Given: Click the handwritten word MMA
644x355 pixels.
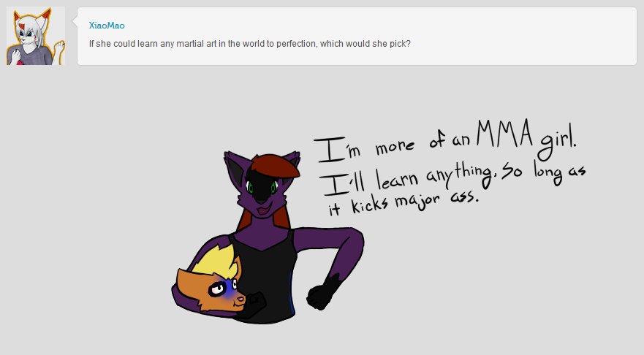Looking at the screenshot, I should (505, 133).
